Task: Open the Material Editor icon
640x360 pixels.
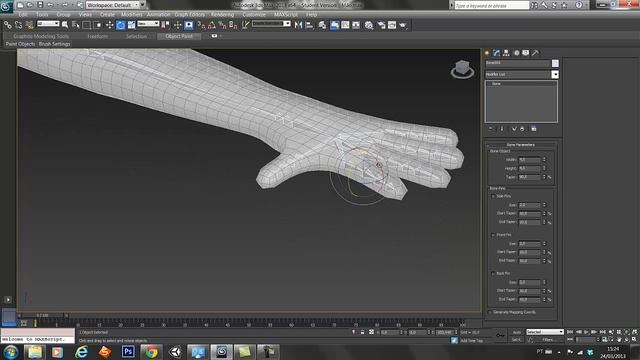Action: 369,25
